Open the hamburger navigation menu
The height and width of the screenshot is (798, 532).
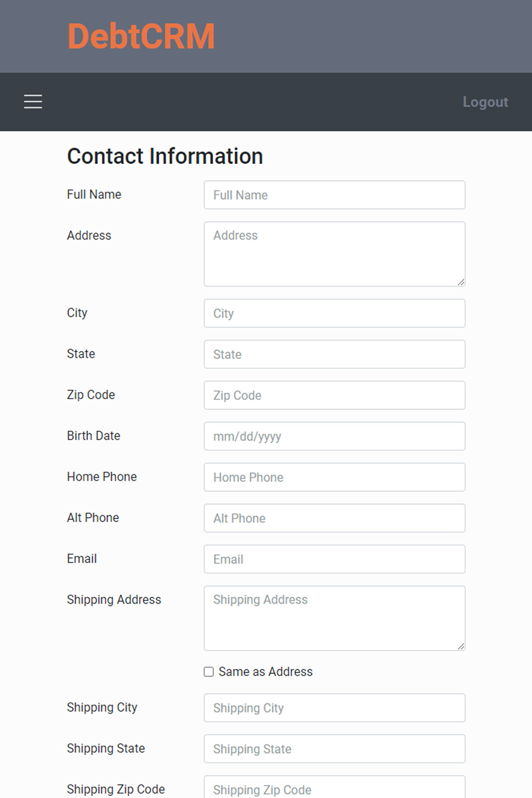pyautogui.click(x=33, y=102)
